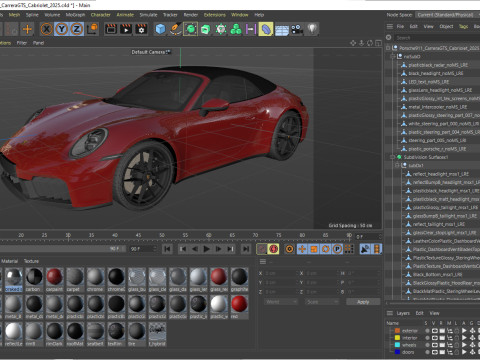The image size is (480, 360).
Task: Select the doors layer blue swatch
Action: [x=397, y=352]
